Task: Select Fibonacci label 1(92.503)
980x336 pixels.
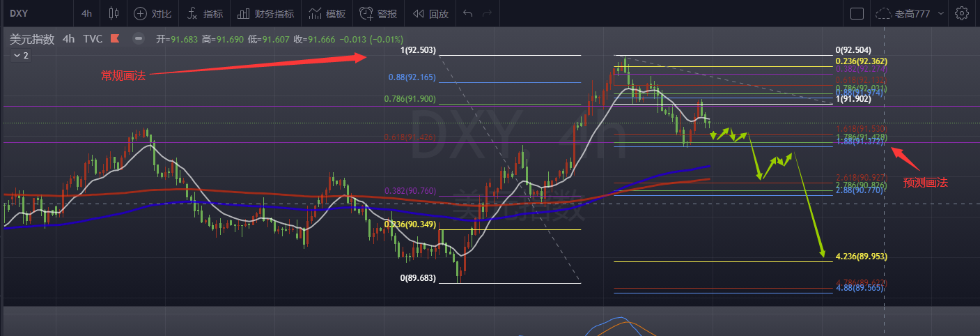Action: pos(417,50)
